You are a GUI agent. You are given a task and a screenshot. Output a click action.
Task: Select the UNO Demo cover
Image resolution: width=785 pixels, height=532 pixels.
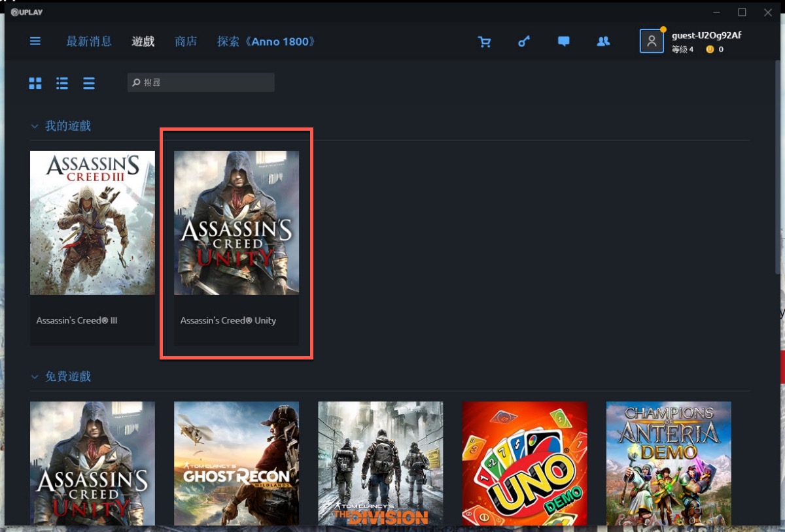click(525, 463)
